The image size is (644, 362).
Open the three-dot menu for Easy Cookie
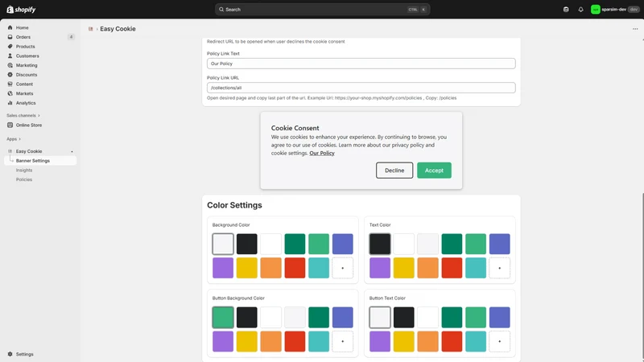635,29
